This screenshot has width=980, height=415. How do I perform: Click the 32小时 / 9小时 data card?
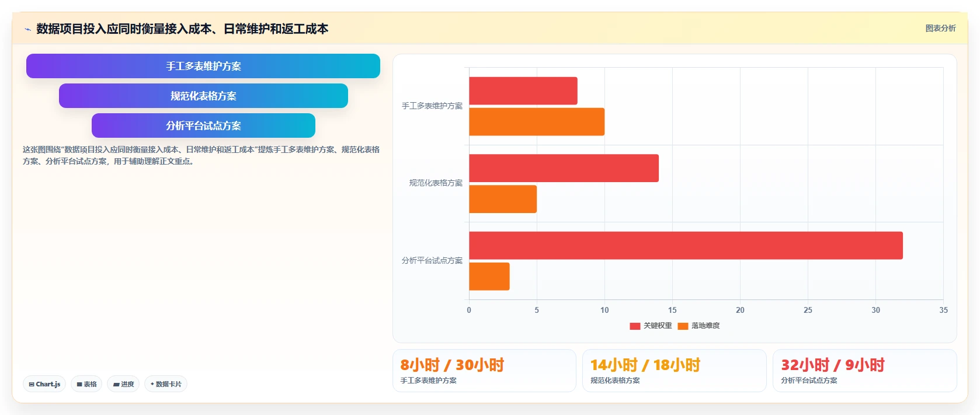864,371
